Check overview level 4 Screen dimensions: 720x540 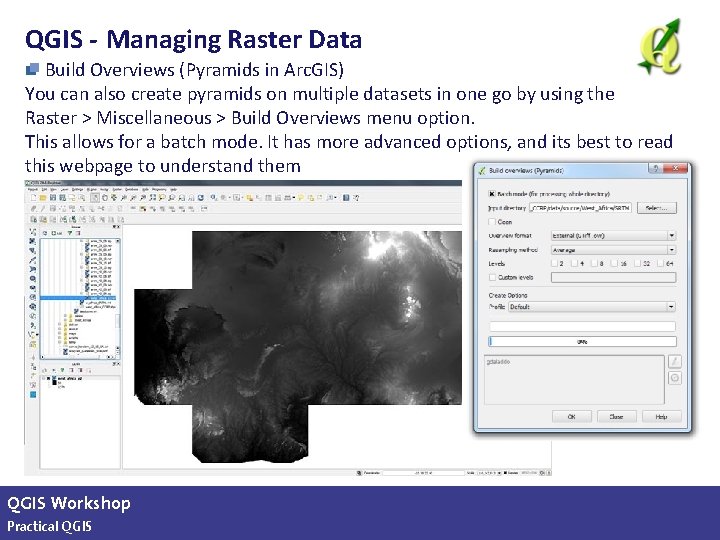tap(574, 264)
